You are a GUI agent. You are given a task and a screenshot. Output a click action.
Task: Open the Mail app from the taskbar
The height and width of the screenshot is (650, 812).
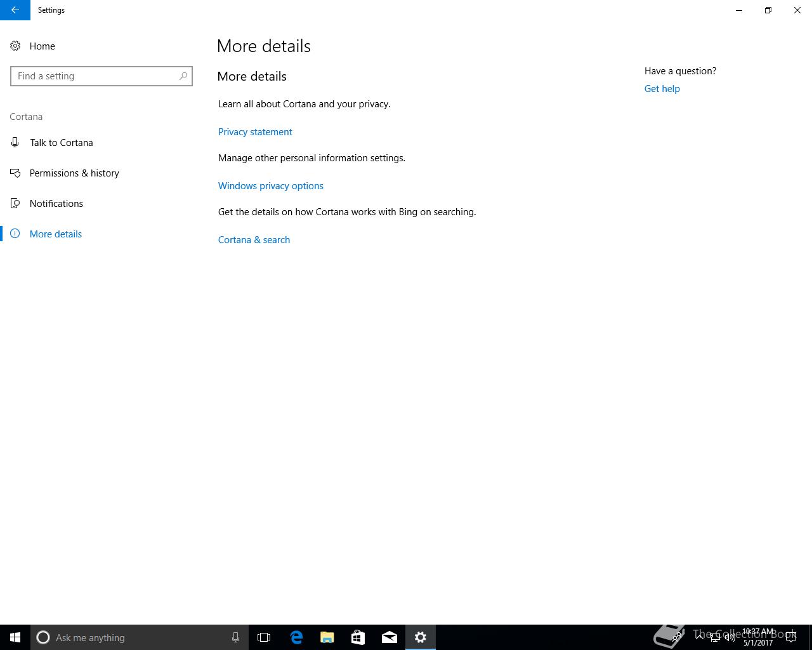(x=390, y=637)
